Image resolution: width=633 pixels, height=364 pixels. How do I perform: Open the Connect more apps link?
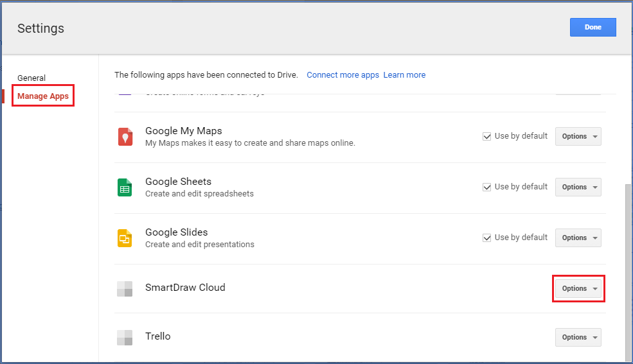click(343, 75)
